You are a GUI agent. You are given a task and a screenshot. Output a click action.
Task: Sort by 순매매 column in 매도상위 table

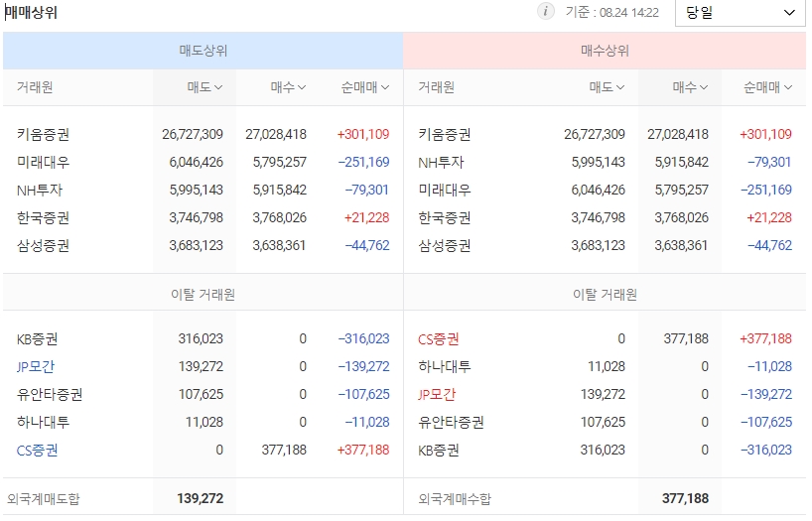click(x=364, y=87)
